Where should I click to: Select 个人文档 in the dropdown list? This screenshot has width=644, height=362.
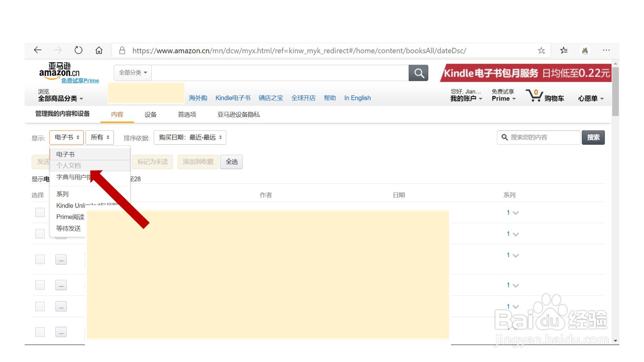click(90, 166)
